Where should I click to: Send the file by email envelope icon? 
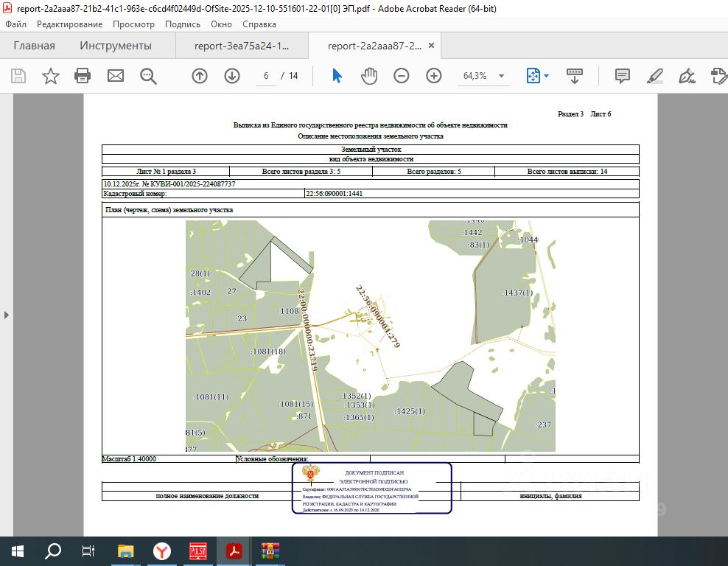coord(116,76)
